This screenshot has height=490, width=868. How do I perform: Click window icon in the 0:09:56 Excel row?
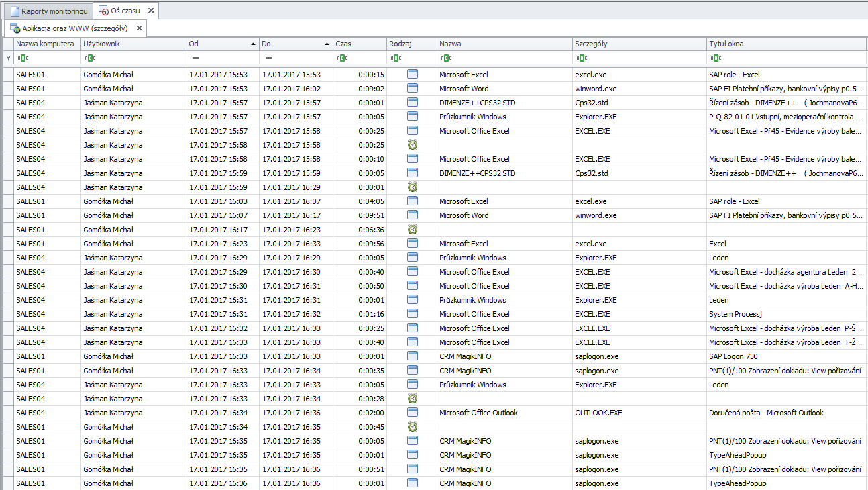point(413,244)
